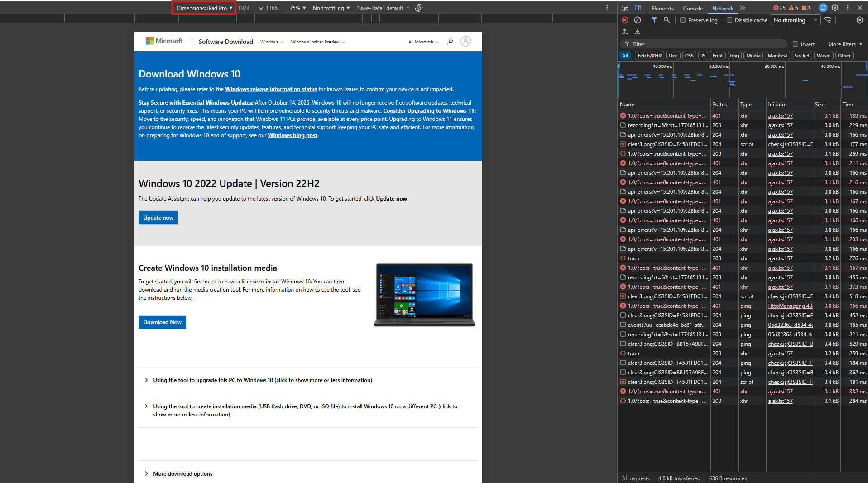The image size is (868, 483).
Task: Open the Windows release information status link
Action: click(271, 89)
